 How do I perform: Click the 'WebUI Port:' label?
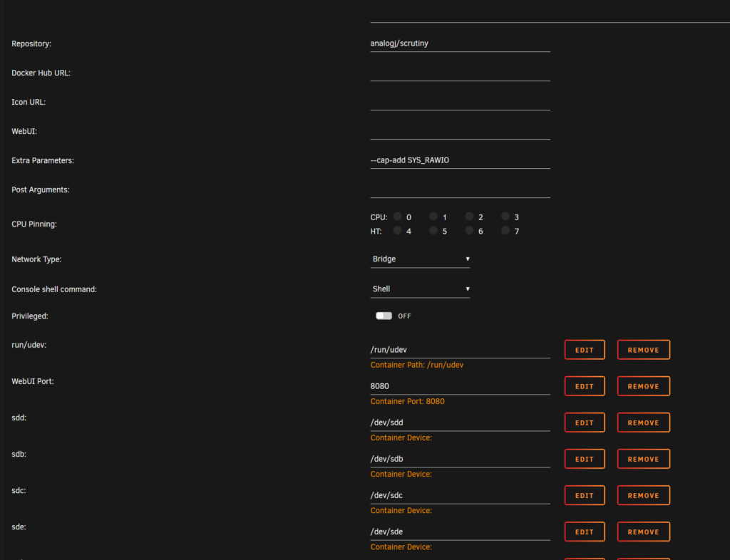click(33, 381)
